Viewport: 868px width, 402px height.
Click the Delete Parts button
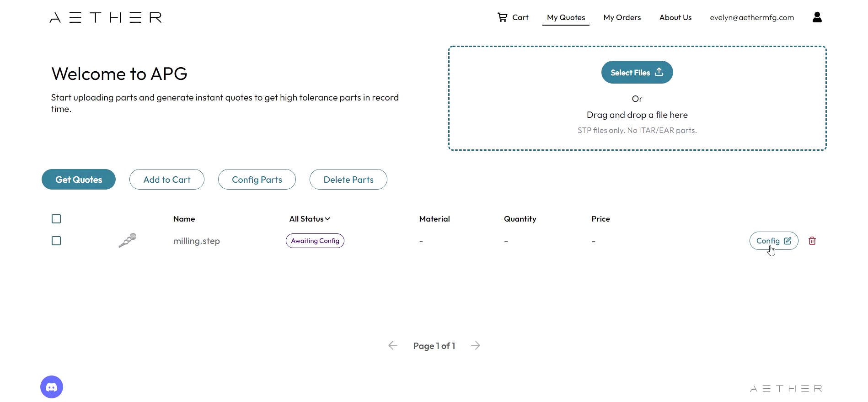pyautogui.click(x=348, y=180)
